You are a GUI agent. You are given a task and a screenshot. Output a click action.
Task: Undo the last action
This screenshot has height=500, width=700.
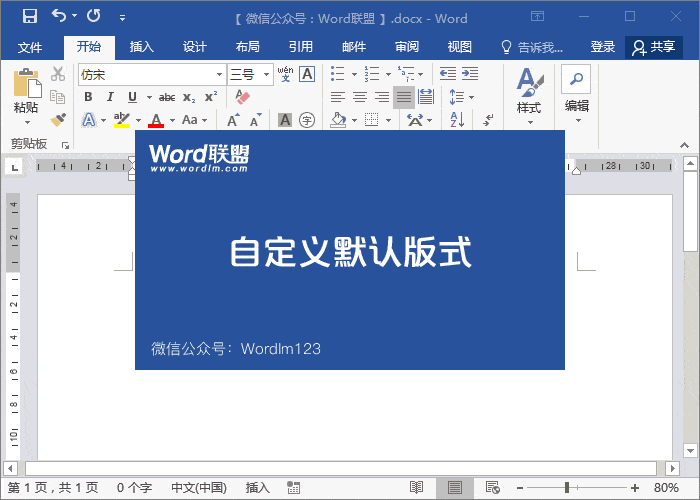58,16
